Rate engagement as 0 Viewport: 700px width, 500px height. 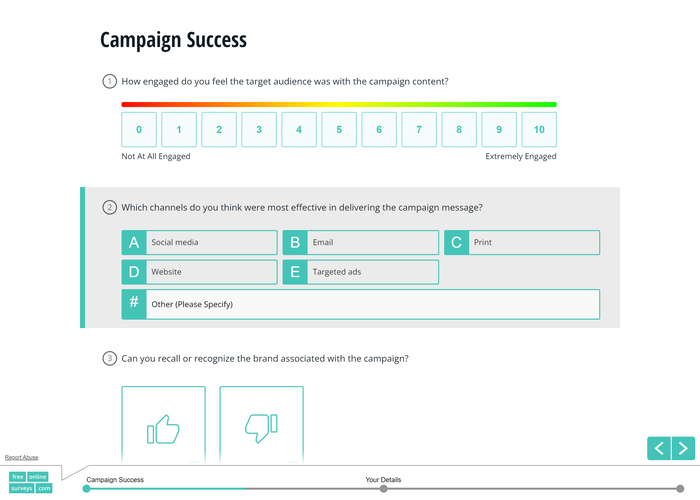coord(139,130)
